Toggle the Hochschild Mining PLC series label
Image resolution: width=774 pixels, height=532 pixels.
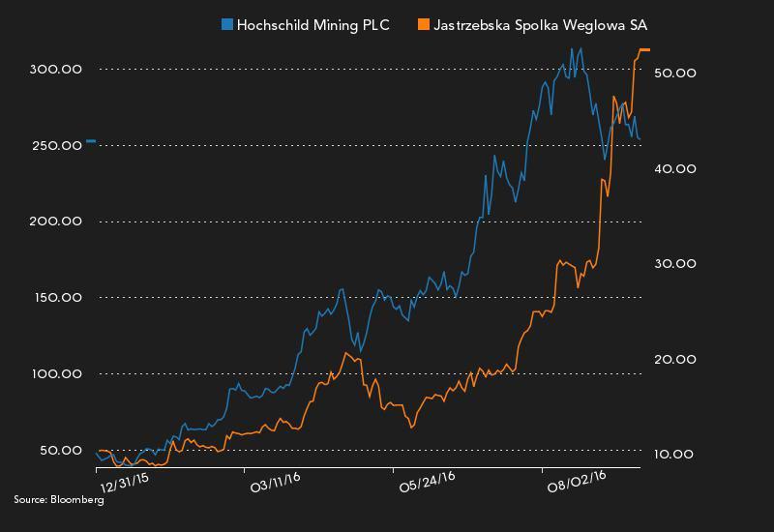313,24
